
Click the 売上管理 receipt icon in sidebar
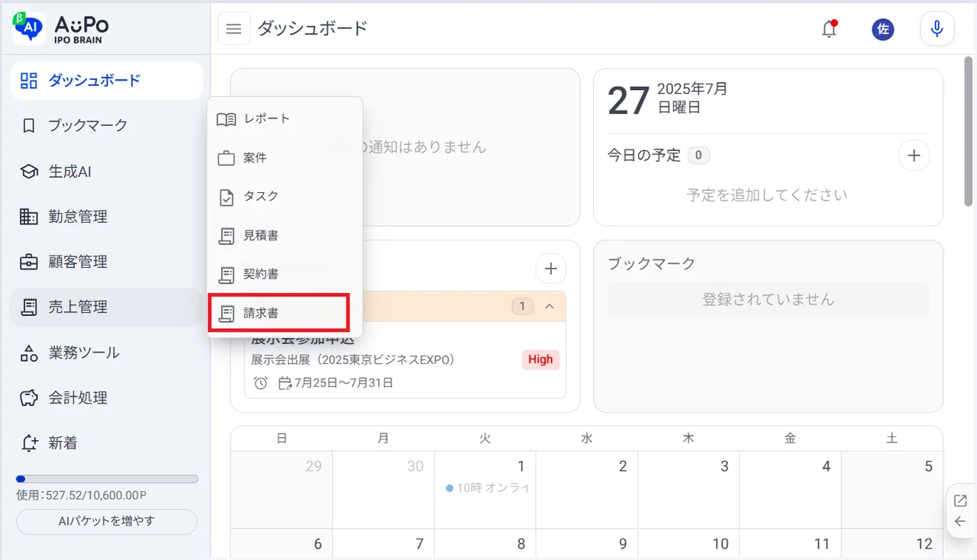pos(28,307)
